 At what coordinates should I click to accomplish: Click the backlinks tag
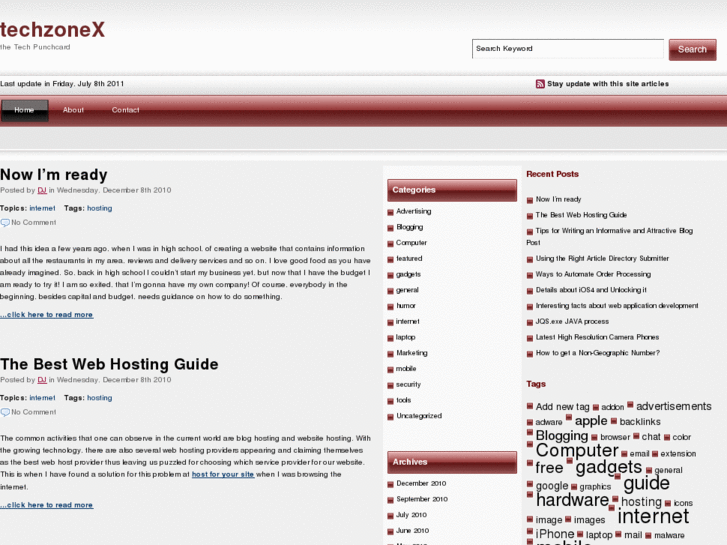[640, 422]
